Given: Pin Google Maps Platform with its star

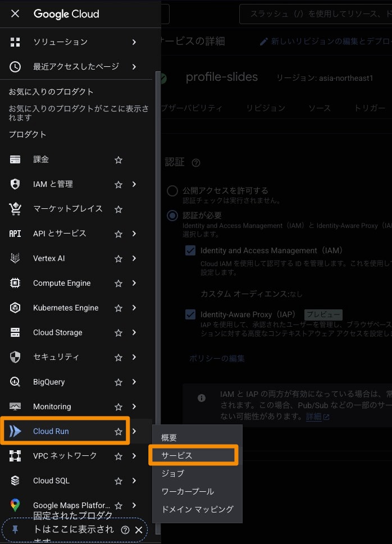Looking at the screenshot, I should pos(118,505).
